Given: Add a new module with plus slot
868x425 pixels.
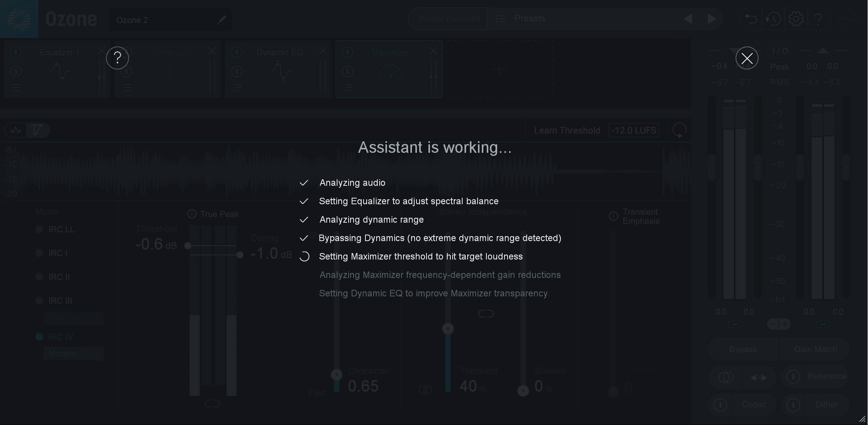Looking at the screenshot, I should (x=499, y=69).
